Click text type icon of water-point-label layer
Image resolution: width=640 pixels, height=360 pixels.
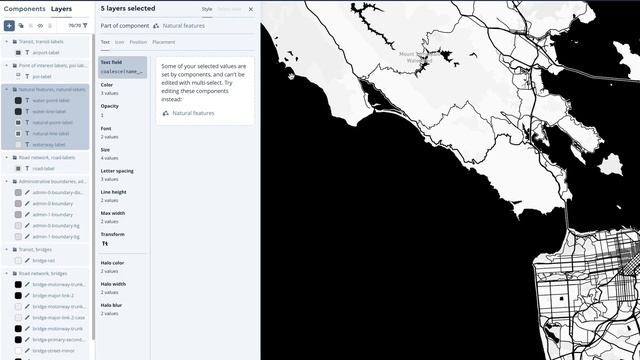pos(27,100)
